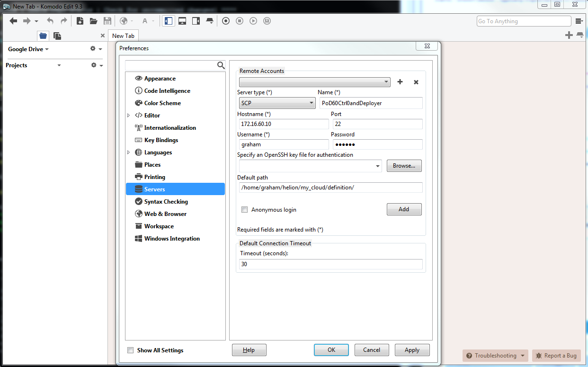Expand the Languages tree node
The width and height of the screenshot is (588, 367).
point(128,152)
